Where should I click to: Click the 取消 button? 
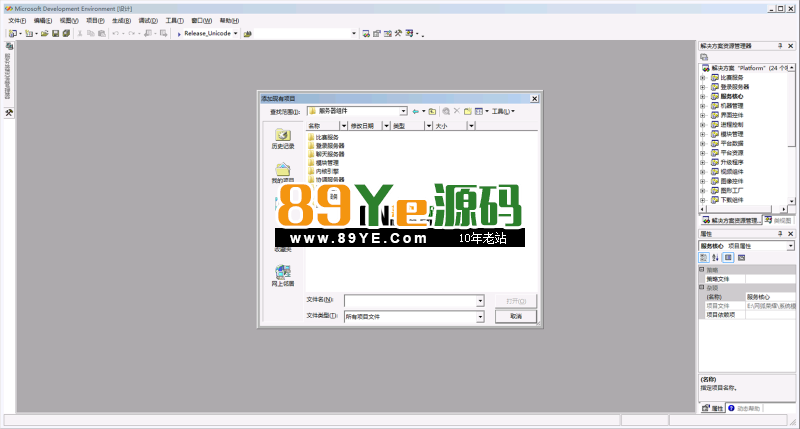click(x=516, y=316)
